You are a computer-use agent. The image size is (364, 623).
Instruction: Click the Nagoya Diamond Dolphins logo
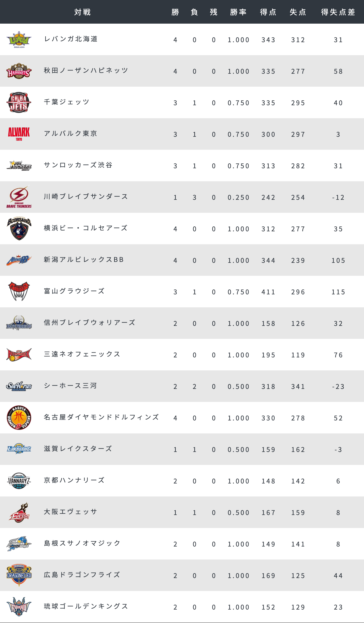(x=19, y=418)
